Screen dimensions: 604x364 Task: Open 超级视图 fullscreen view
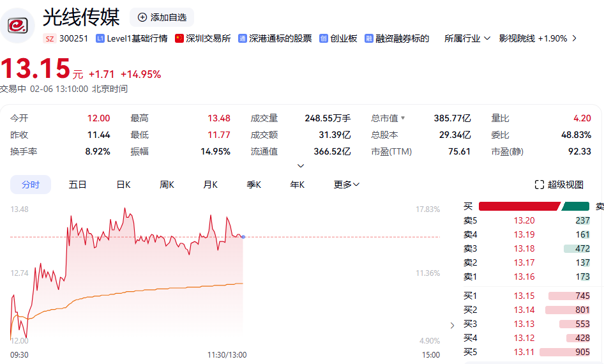coord(559,185)
